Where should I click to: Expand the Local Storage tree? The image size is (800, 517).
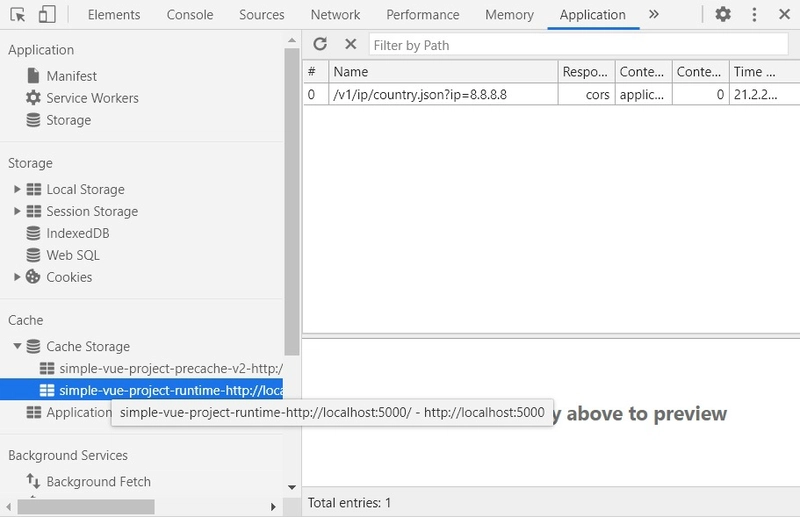click(17, 189)
